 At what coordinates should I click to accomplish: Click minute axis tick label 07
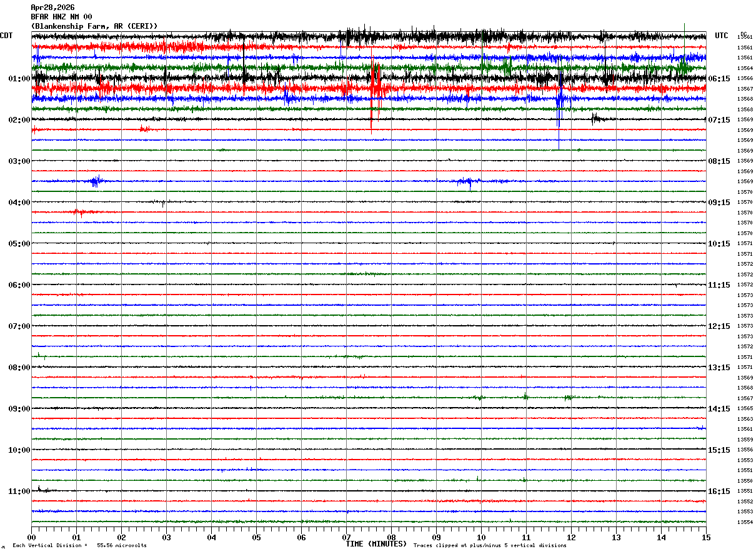[x=346, y=537]
